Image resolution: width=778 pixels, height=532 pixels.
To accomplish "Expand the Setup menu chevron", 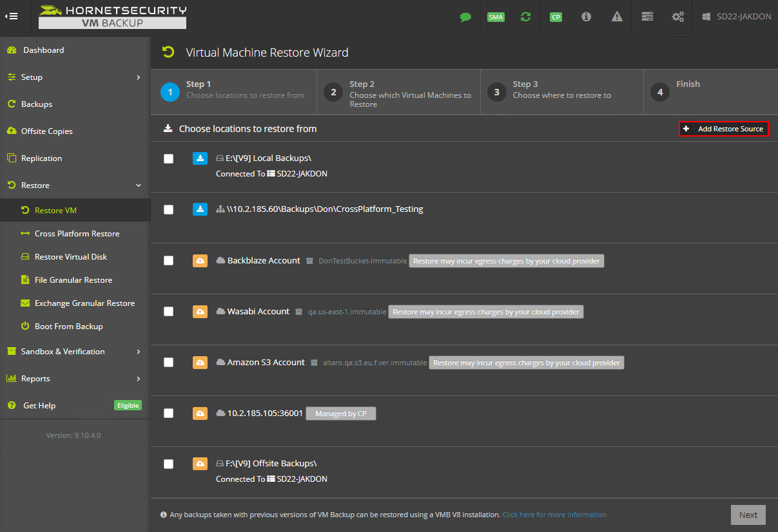I will (x=139, y=77).
